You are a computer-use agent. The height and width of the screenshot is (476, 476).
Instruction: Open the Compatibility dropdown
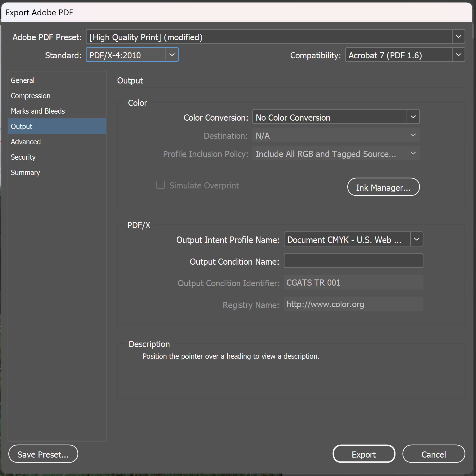[458, 55]
